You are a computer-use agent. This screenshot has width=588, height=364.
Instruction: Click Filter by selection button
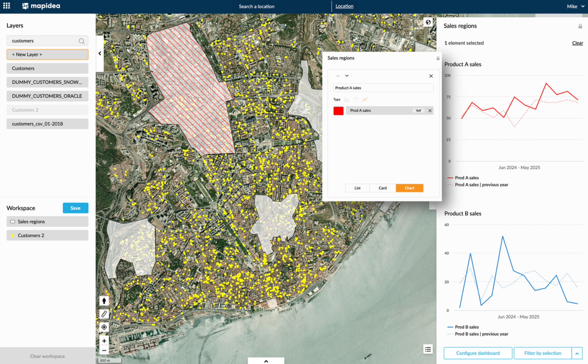(543, 353)
